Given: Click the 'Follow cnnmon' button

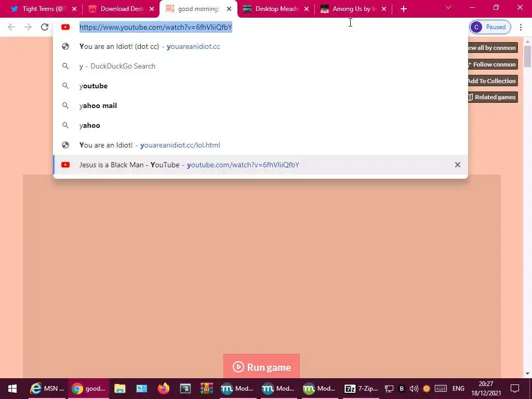Looking at the screenshot, I should [x=493, y=64].
